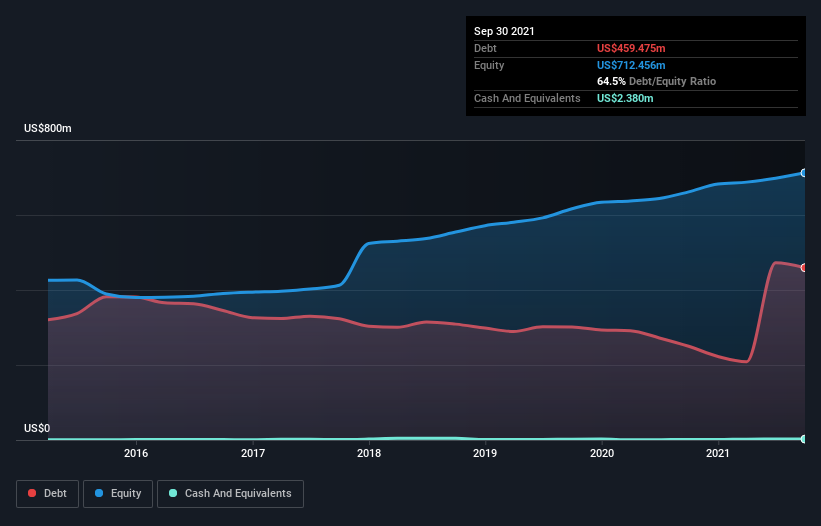Click the US$800m y-axis label
This screenshot has width=821, height=526.
point(48,128)
